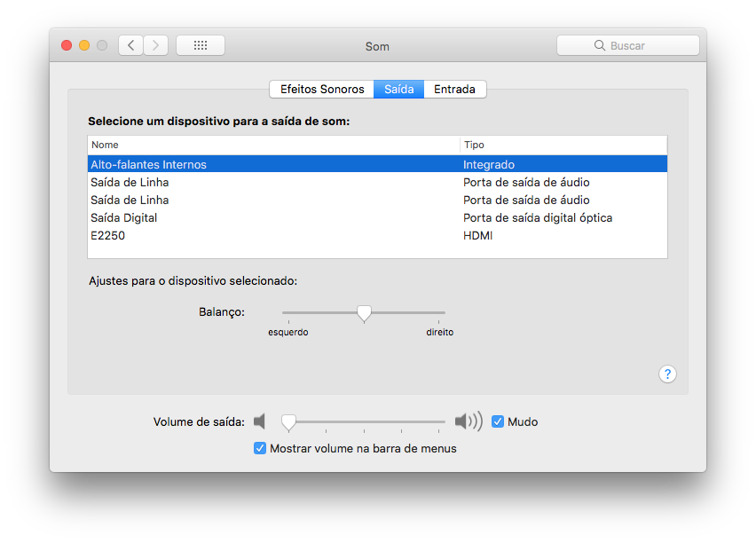Click the low volume speaker icon
The image size is (756, 543).
pyautogui.click(x=259, y=421)
